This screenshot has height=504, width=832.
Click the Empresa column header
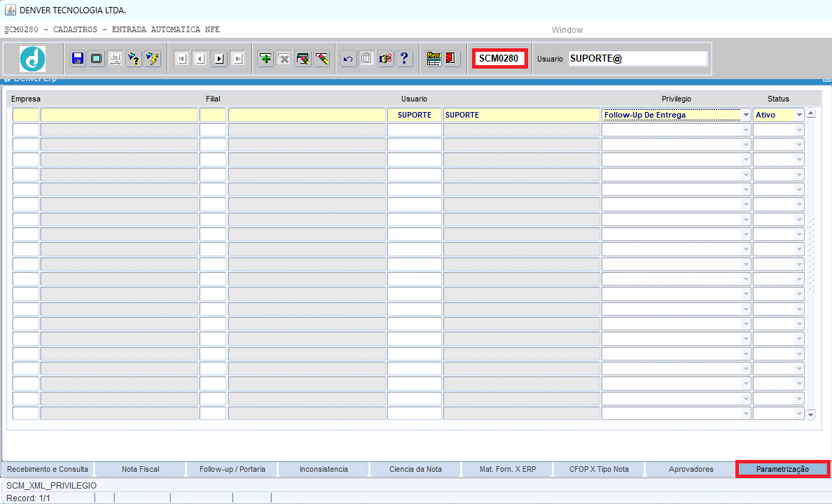click(25, 99)
